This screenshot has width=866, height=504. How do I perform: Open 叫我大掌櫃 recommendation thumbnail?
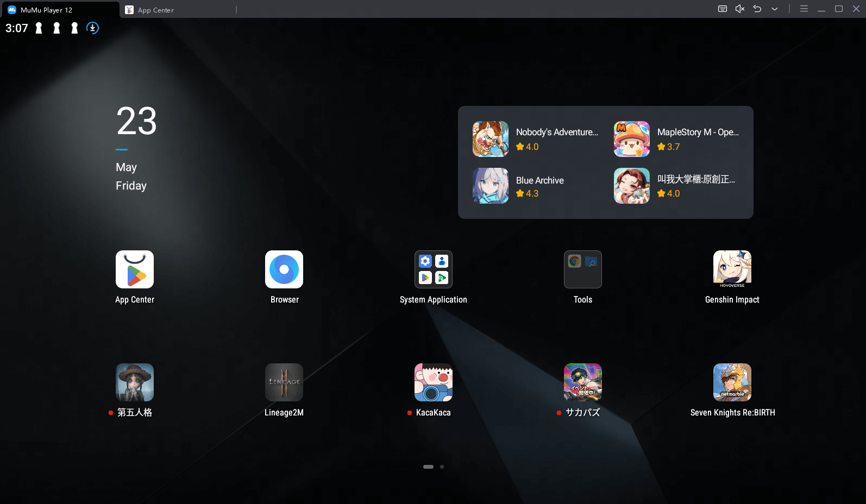click(632, 186)
